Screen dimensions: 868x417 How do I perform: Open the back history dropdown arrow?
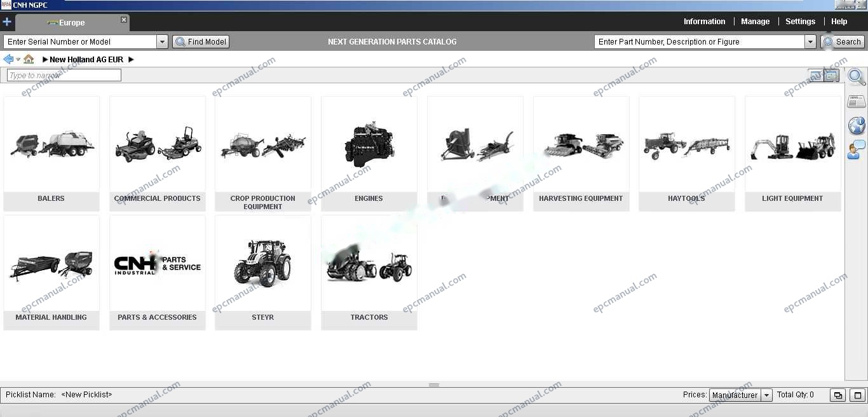(18, 60)
